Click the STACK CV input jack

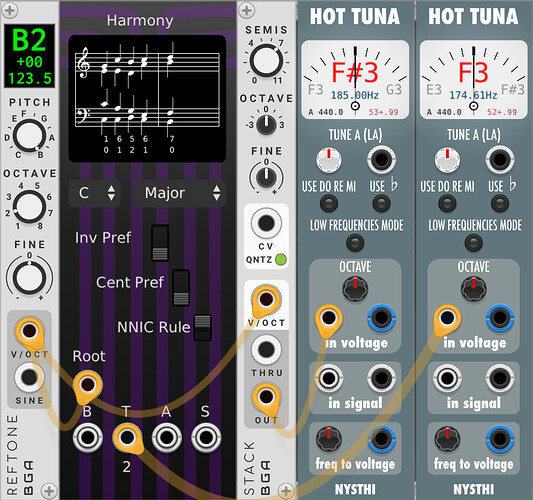[x=266, y=223]
